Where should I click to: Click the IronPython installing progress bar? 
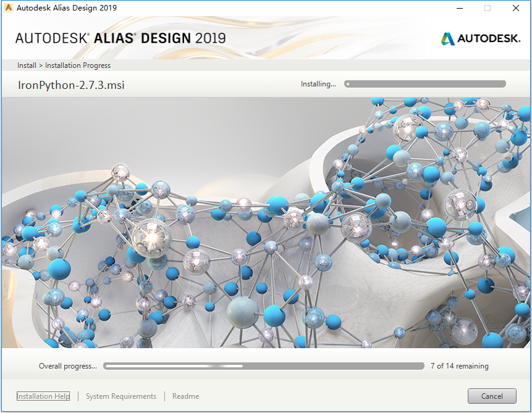424,84
